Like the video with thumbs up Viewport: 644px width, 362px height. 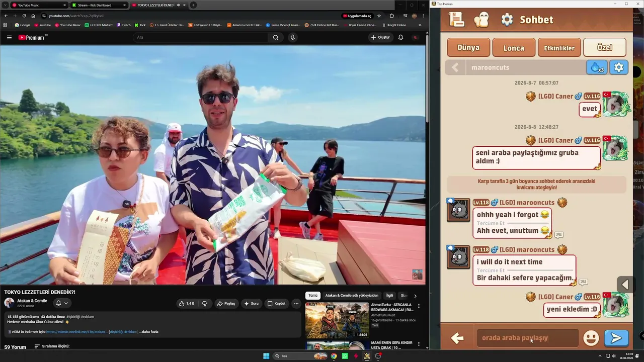187,303
